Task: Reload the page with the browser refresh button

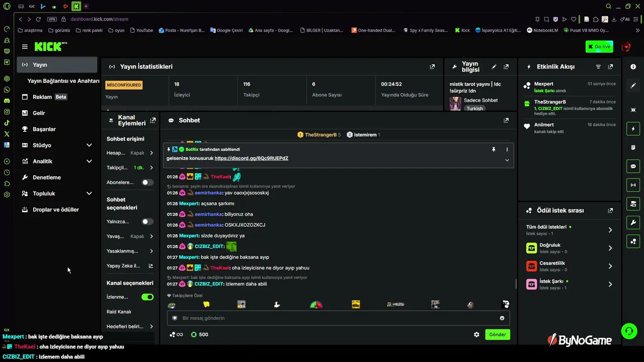Action: pyautogui.click(x=38, y=19)
